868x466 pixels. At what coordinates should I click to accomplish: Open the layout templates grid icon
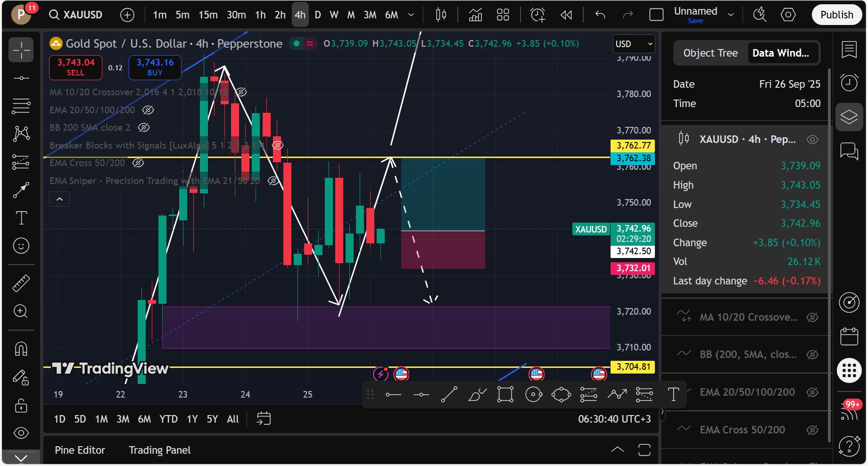pos(503,15)
